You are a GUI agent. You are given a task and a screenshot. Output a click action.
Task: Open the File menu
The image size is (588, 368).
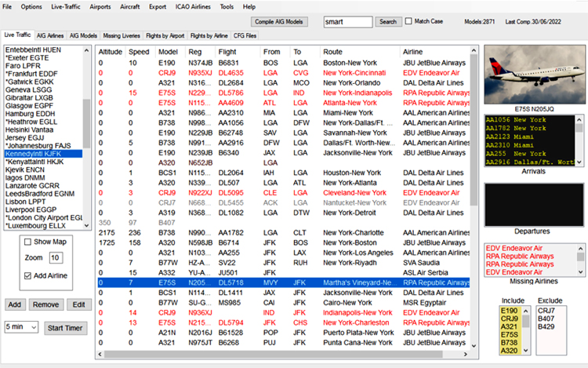[x=7, y=7]
